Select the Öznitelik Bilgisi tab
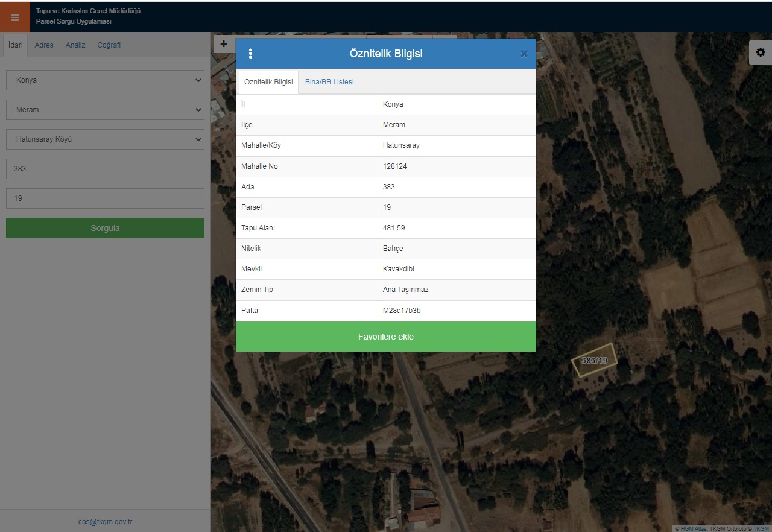 click(268, 82)
